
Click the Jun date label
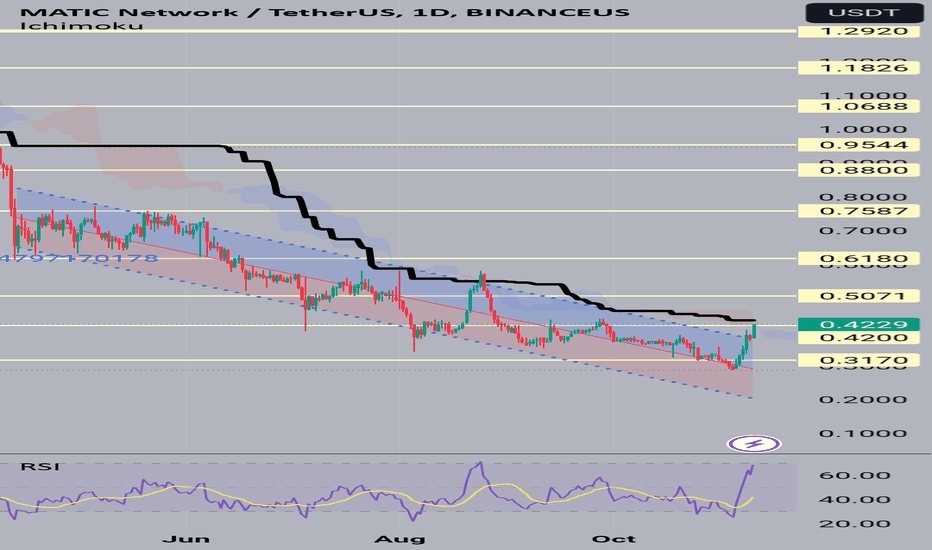click(186, 539)
